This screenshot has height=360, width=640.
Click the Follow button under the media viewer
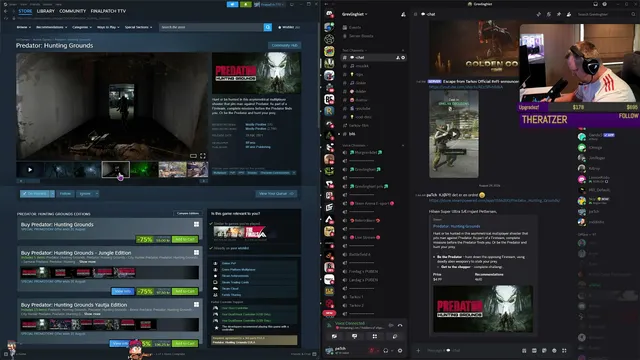[x=65, y=193]
